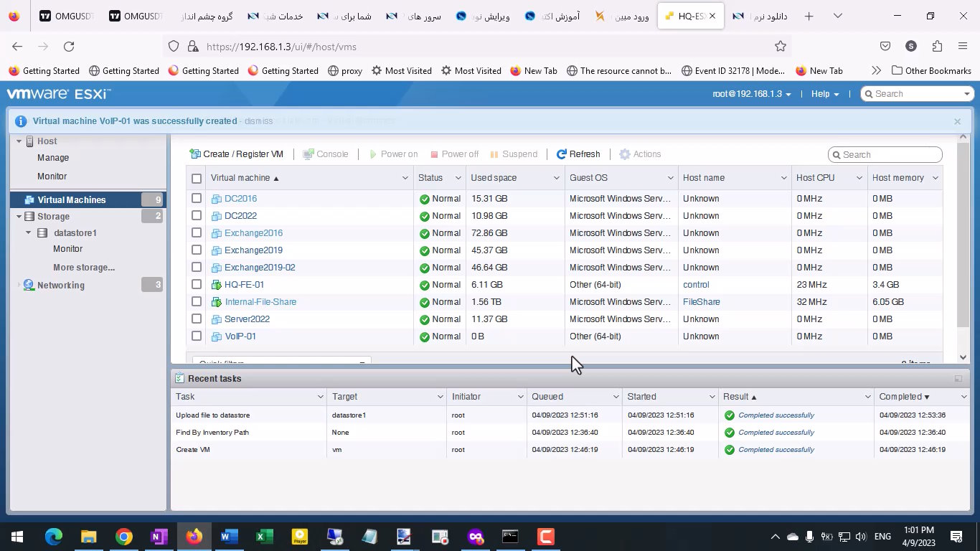This screenshot has height=551, width=980.
Task: Open the root@192.168.1.3 user dropdown
Action: (x=751, y=94)
